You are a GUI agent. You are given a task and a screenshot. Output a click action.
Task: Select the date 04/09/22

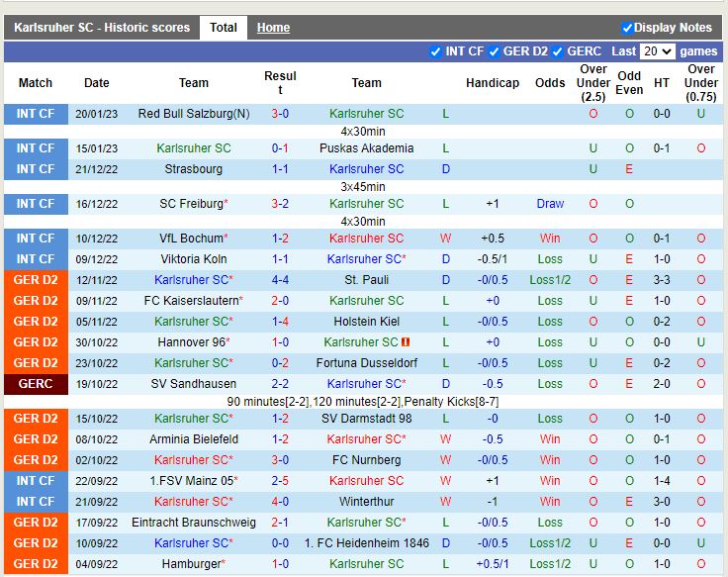(97, 564)
